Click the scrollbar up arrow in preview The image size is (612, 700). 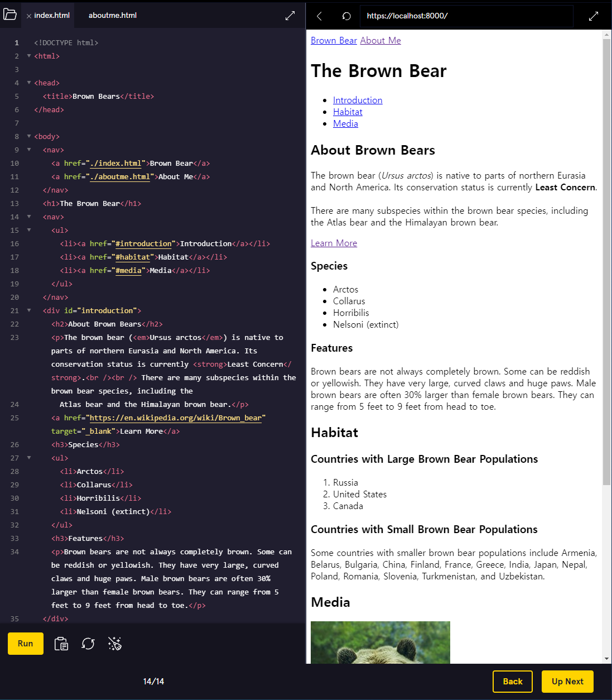[607, 35]
